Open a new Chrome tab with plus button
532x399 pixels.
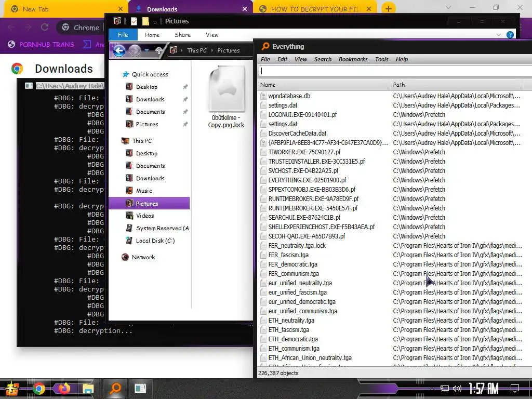[x=389, y=9]
